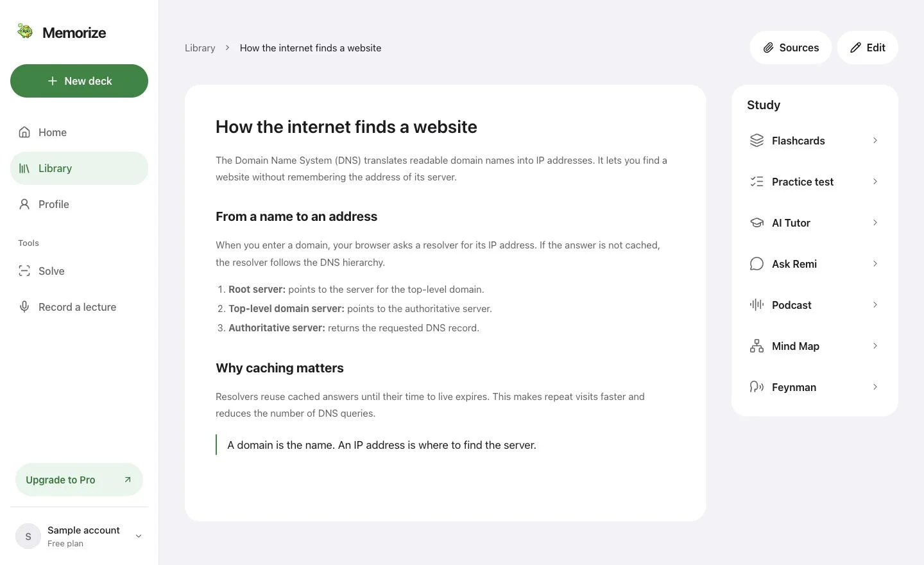Screen dimensions: 924x565
Task: Create a New deck
Action: [79, 81]
